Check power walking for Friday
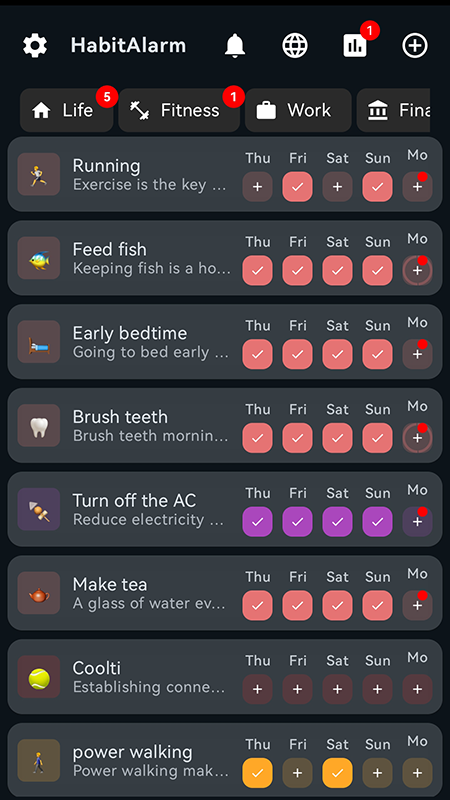 [297, 773]
